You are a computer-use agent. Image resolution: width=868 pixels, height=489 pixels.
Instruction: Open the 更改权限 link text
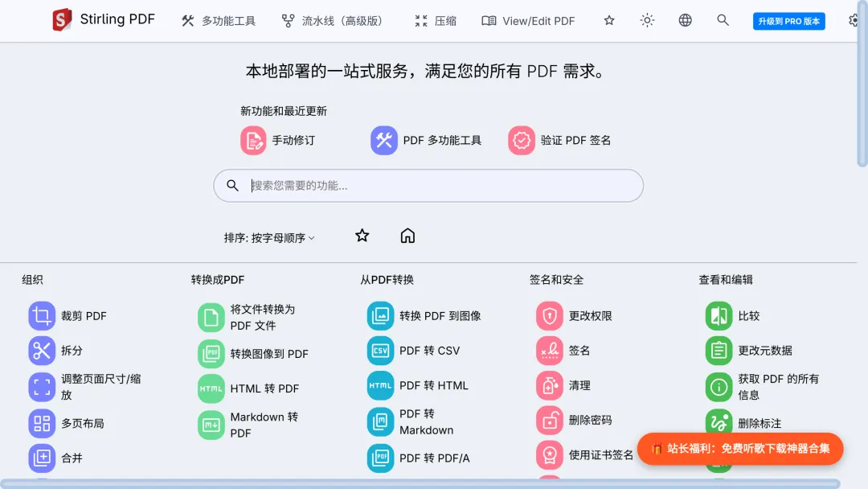coord(591,315)
